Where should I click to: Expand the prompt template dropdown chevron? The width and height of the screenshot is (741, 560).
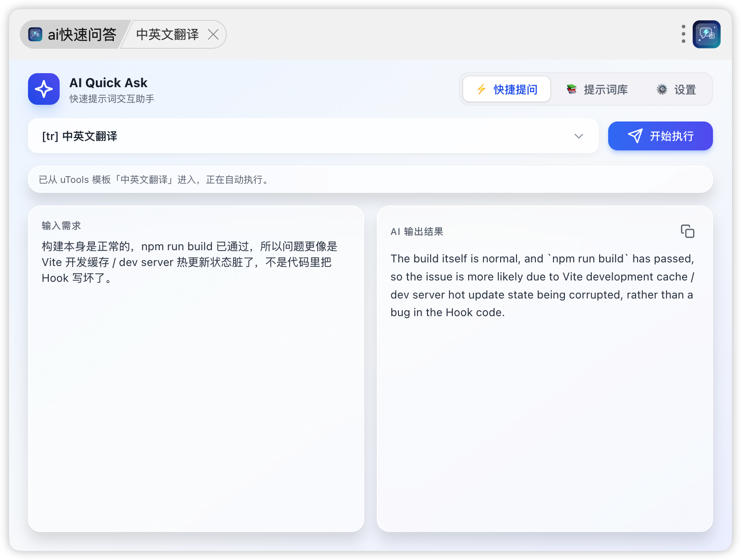tap(578, 136)
